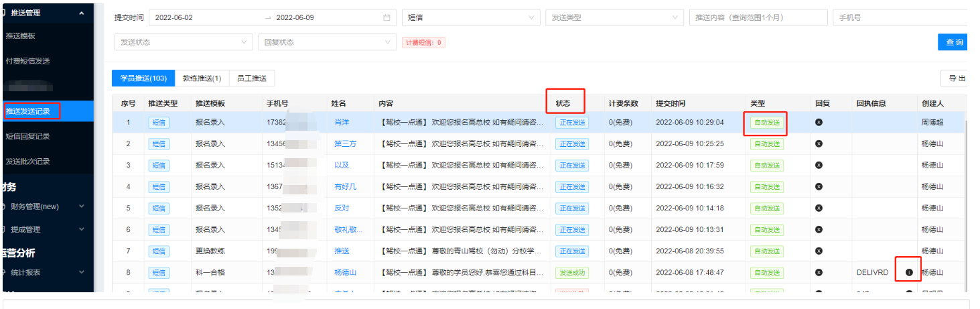This screenshot has height=309, width=980.
Task: Open 付费短信发送 in sidebar
Action: (x=27, y=61)
